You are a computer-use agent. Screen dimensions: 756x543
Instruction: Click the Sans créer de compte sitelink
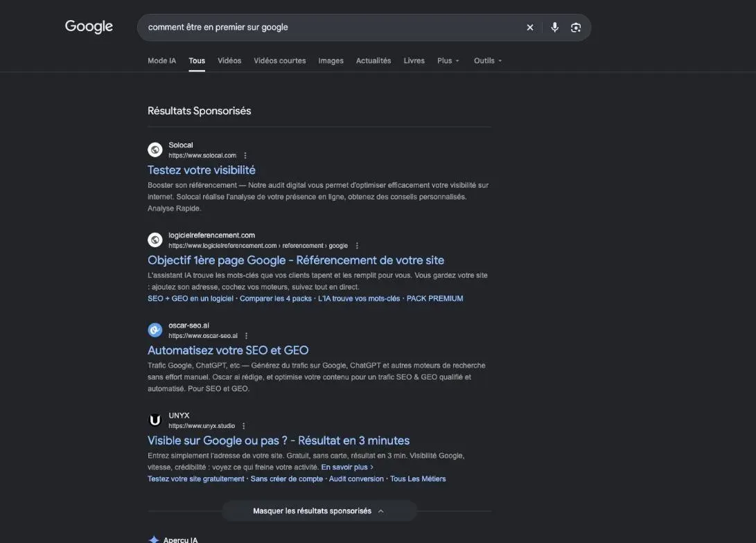[x=287, y=479]
